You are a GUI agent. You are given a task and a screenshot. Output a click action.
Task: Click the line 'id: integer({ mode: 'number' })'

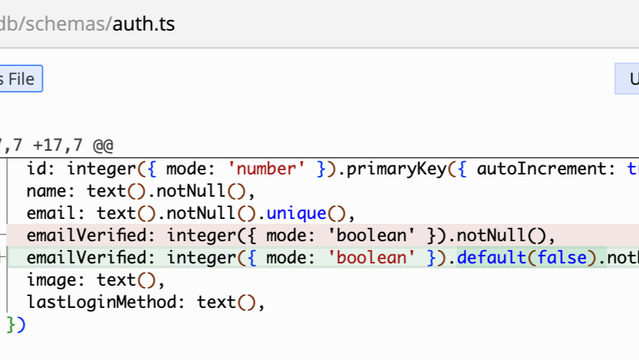tap(181, 169)
